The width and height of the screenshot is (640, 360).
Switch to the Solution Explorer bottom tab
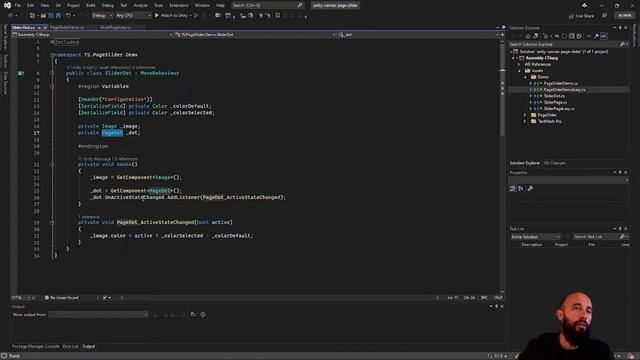point(524,163)
